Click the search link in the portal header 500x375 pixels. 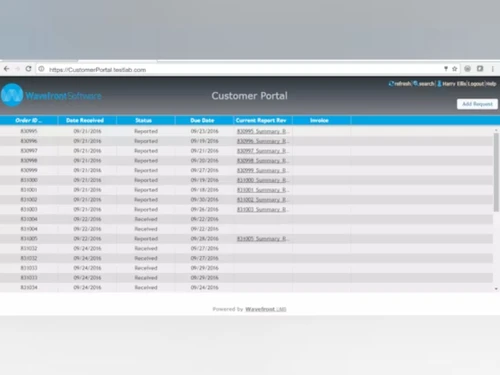[x=424, y=84]
